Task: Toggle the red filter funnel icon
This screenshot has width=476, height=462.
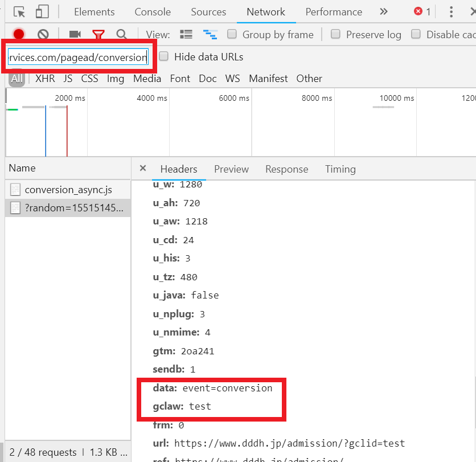Action: pos(99,35)
